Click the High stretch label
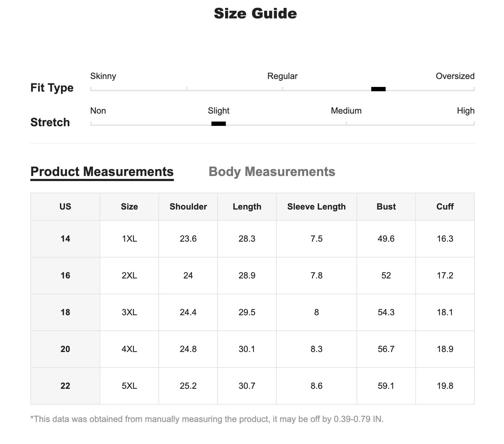This screenshot has width=504, height=444. tap(465, 111)
